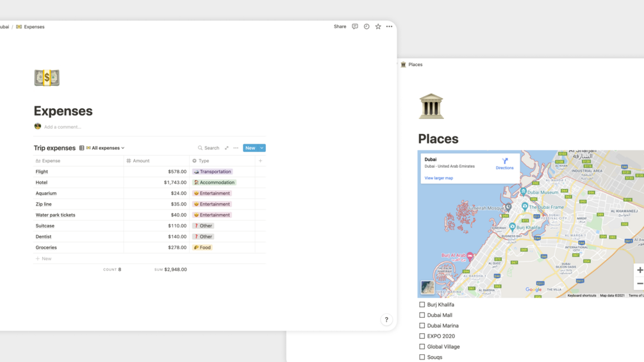
Task: Open the Expense column header menu
Action: click(78, 161)
